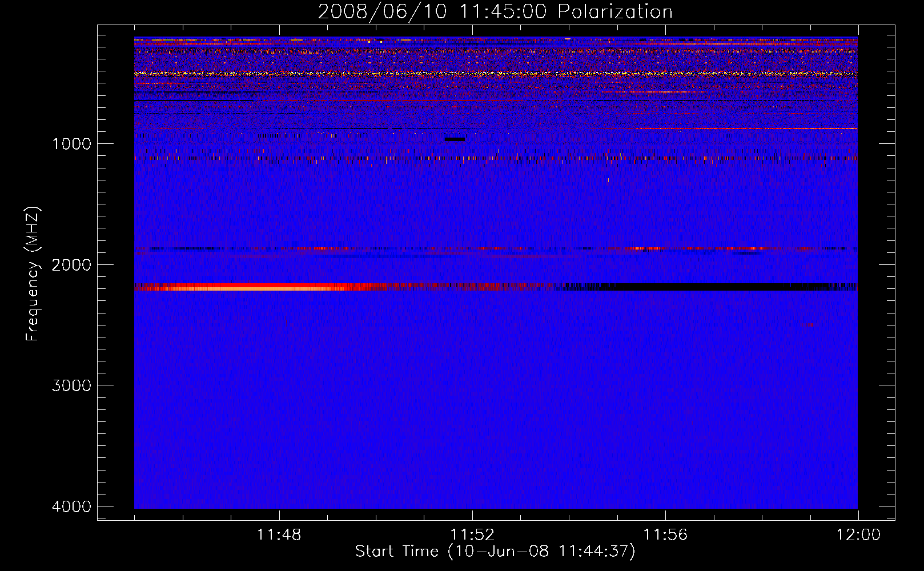Click the 12:00 time tick label
The width and height of the screenshot is (924, 571).
(858, 534)
